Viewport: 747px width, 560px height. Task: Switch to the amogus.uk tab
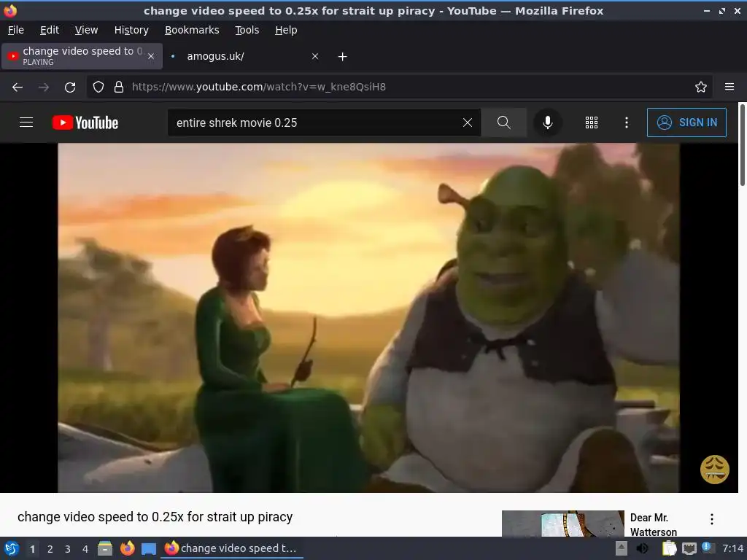tap(243, 56)
